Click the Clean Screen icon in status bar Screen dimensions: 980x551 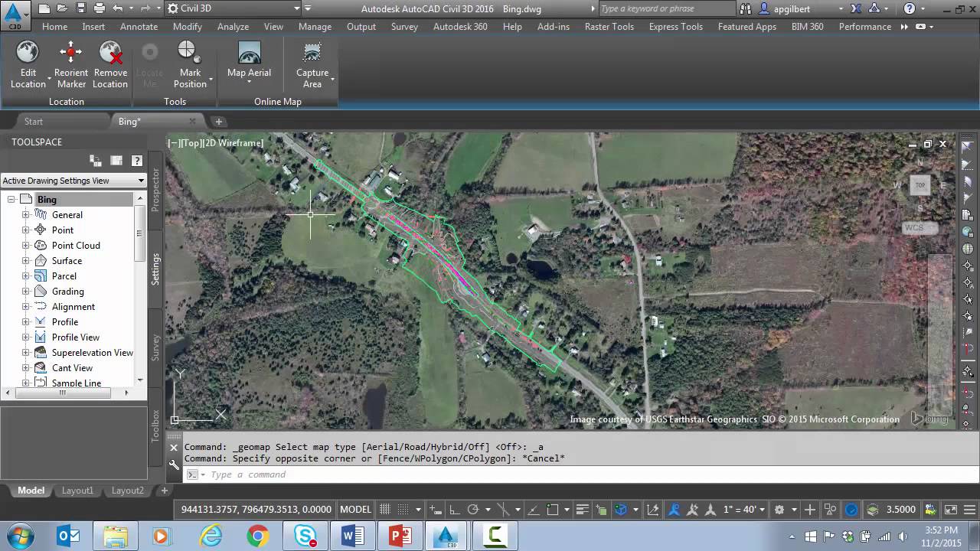click(x=950, y=509)
